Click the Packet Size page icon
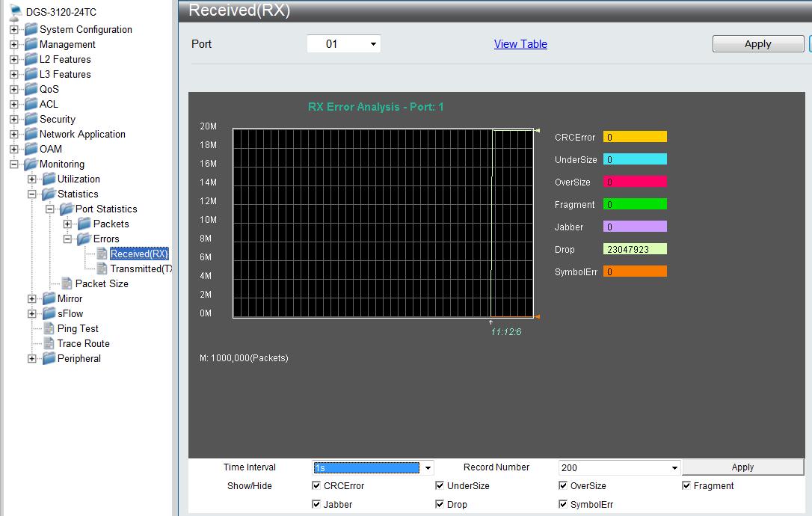This screenshot has height=516, width=812. (x=67, y=283)
